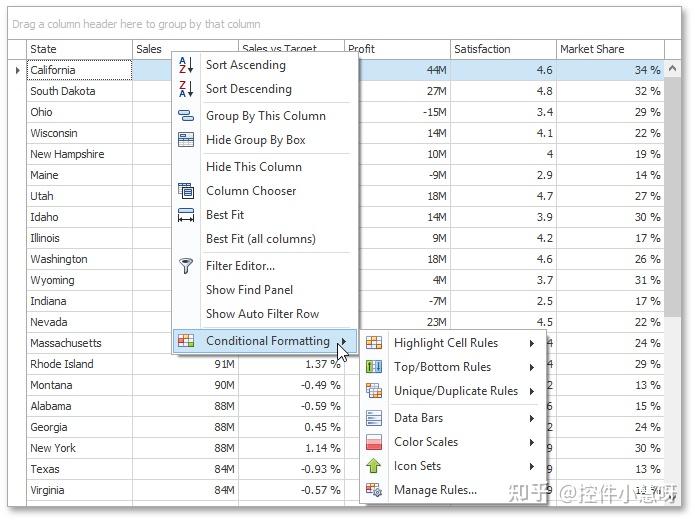Click the Color Scales red gradient icon
Screen dimensions: 695x521
tap(374, 442)
